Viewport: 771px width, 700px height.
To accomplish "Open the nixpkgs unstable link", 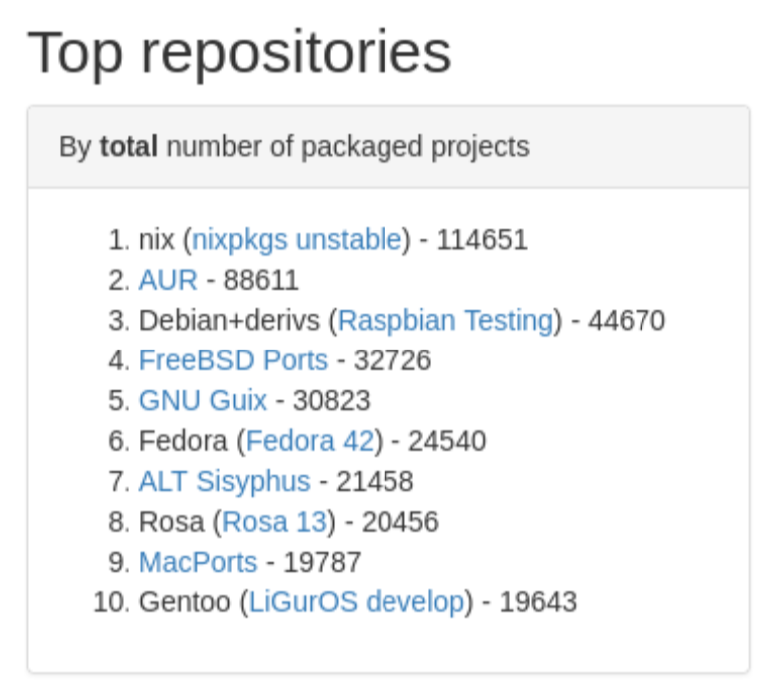I will [297, 240].
